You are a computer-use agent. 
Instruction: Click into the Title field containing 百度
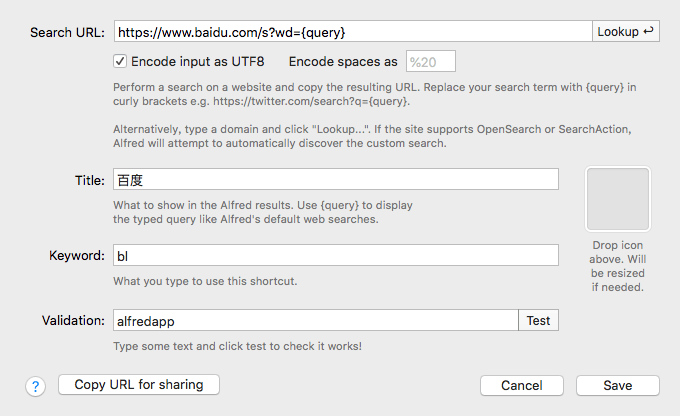(x=336, y=180)
